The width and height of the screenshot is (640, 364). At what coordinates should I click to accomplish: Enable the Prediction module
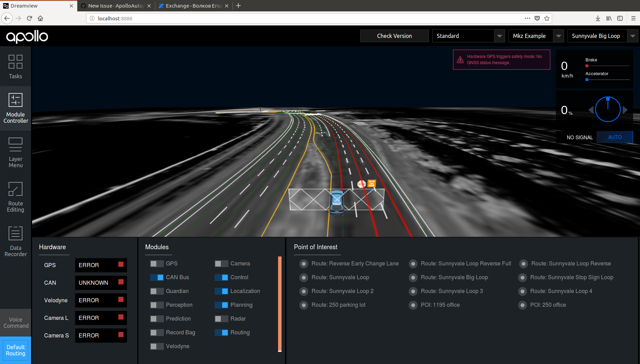click(x=157, y=319)
